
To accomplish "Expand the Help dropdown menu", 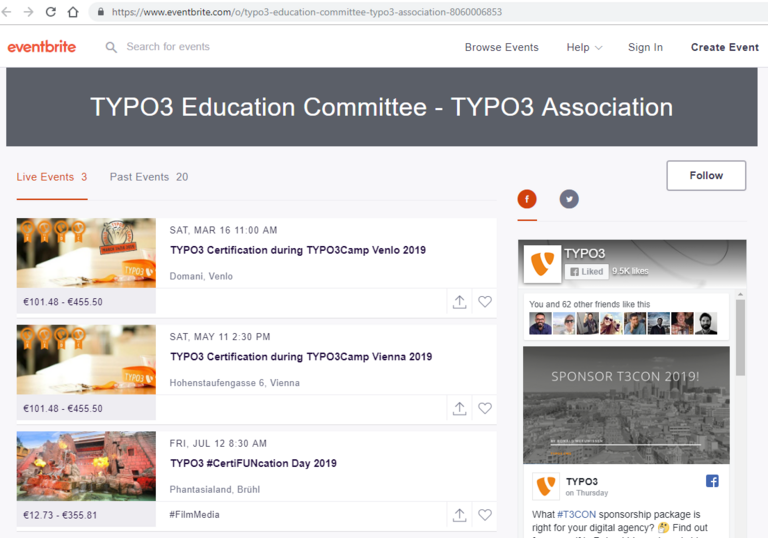I will pos(584,47).
